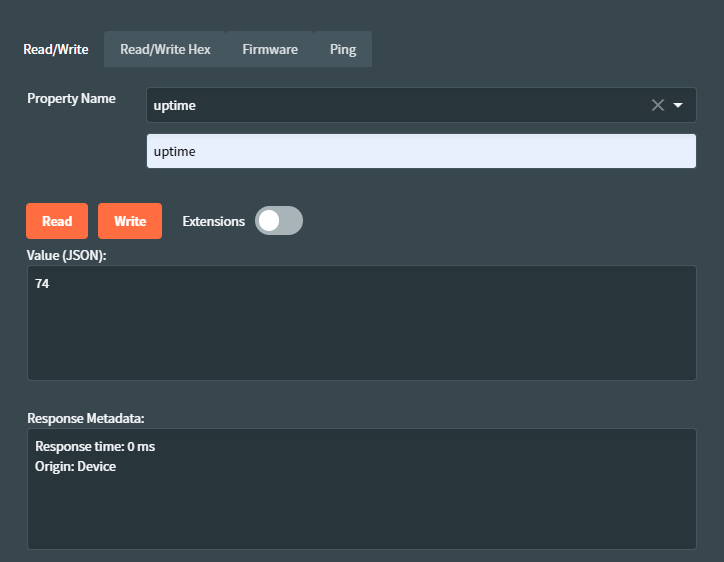
Task: Click the 'Response time: 0 ms' line
Action: click(95, 446)
